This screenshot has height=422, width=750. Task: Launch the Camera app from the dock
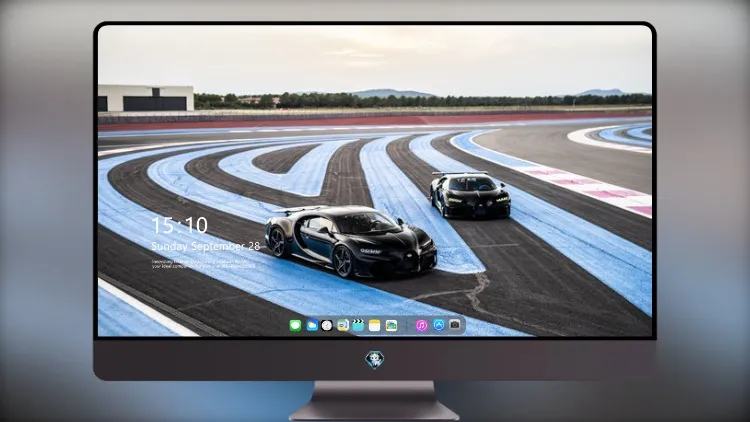(455, 325)
